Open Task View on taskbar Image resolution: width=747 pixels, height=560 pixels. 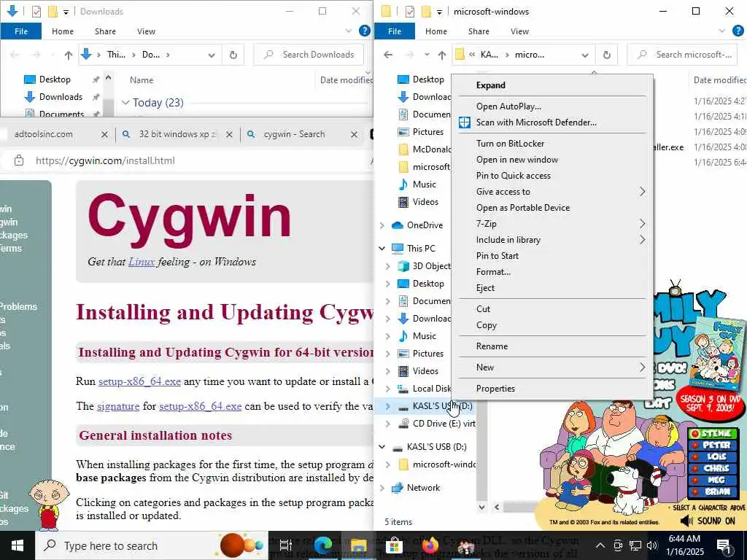[285, 545]
